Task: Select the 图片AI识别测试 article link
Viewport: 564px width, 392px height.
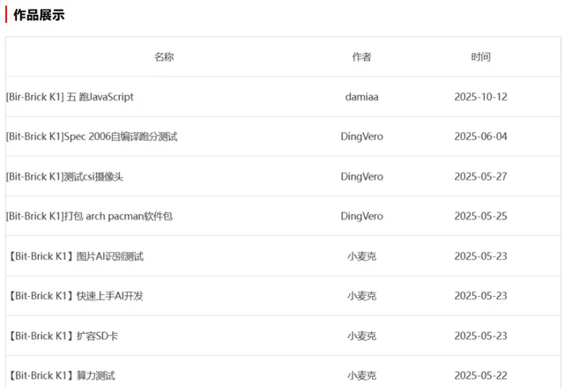Action: pos(75,256)
